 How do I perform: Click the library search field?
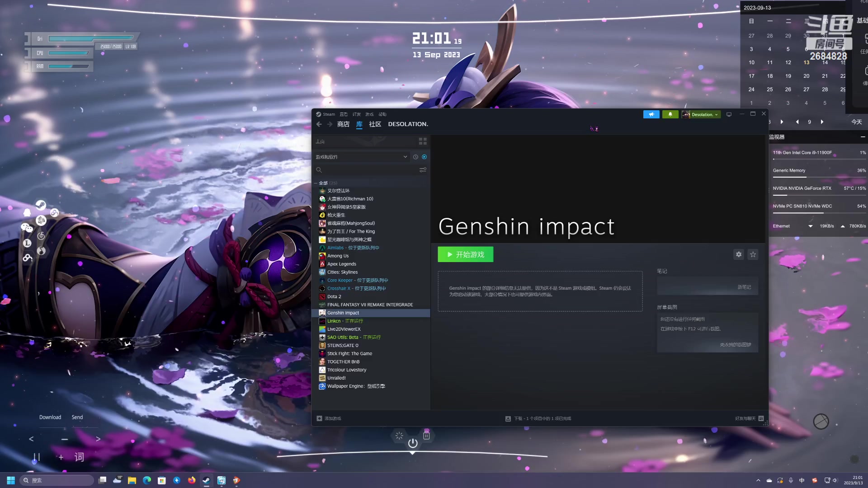click(366, 170)
